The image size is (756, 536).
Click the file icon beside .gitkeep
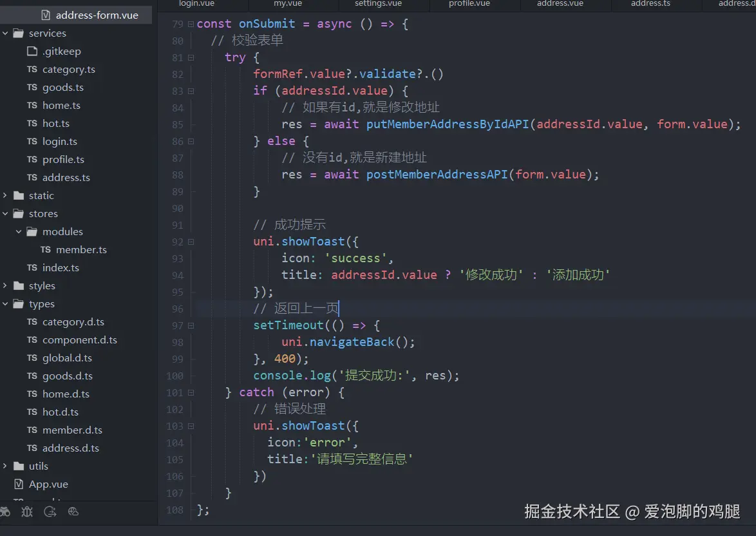click(32, 51)
